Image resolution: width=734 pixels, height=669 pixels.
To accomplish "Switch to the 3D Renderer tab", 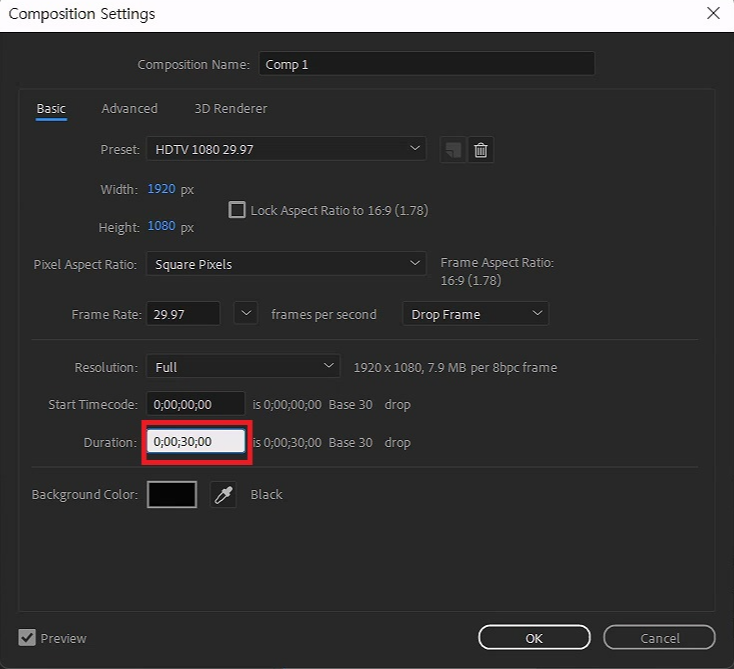I will 231,109.
